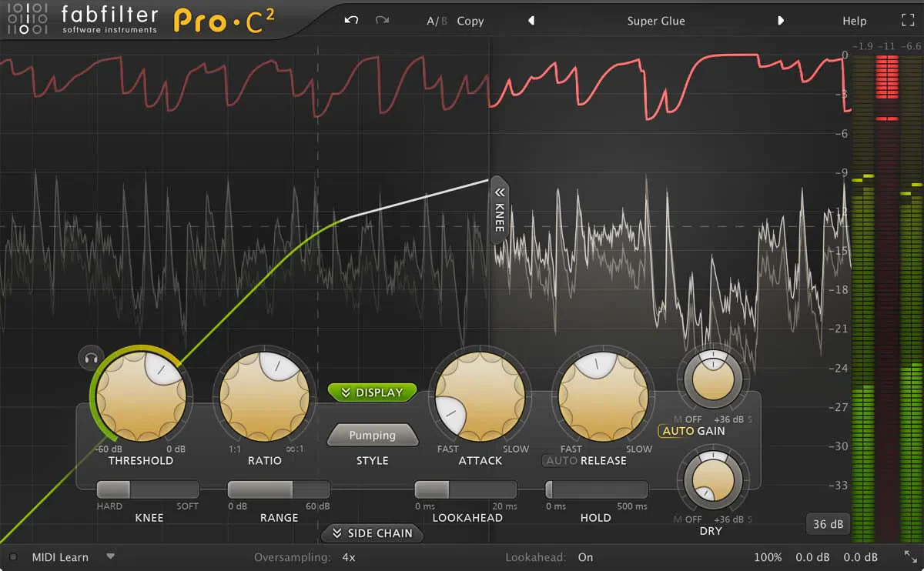Open the Pumping style selector

point(373,435)
